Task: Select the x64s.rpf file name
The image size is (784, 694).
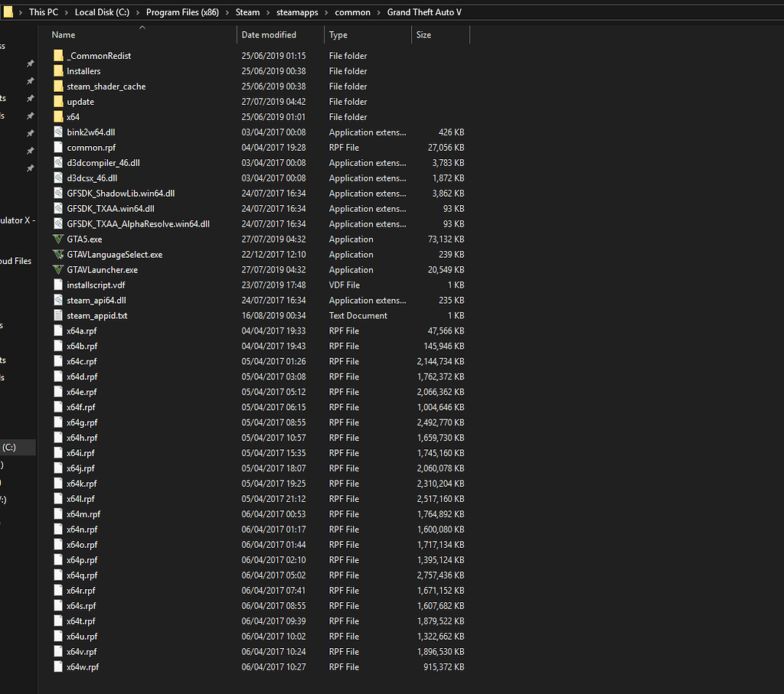Action: (81, 605)
